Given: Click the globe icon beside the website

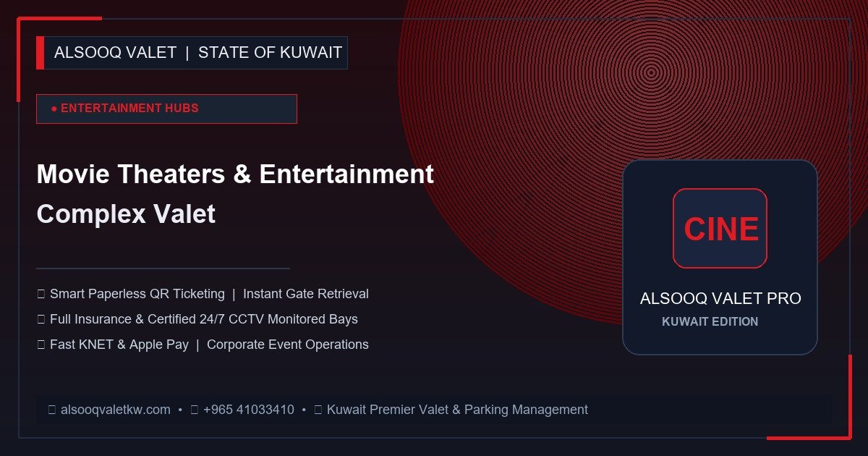Looking at the screenshot, I should (x=52, y=410).
